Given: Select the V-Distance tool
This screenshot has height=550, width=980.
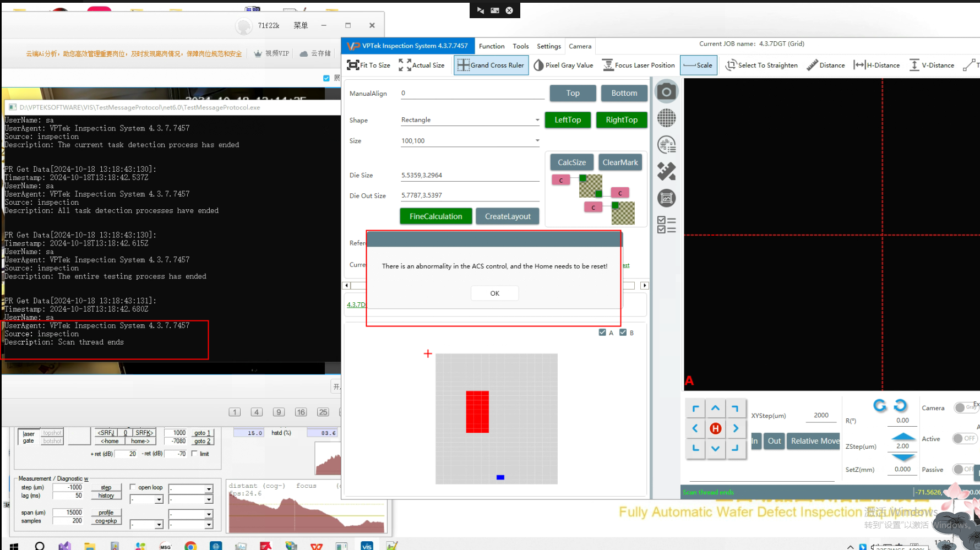Looking at the screenshot, I should coord(932,65).
